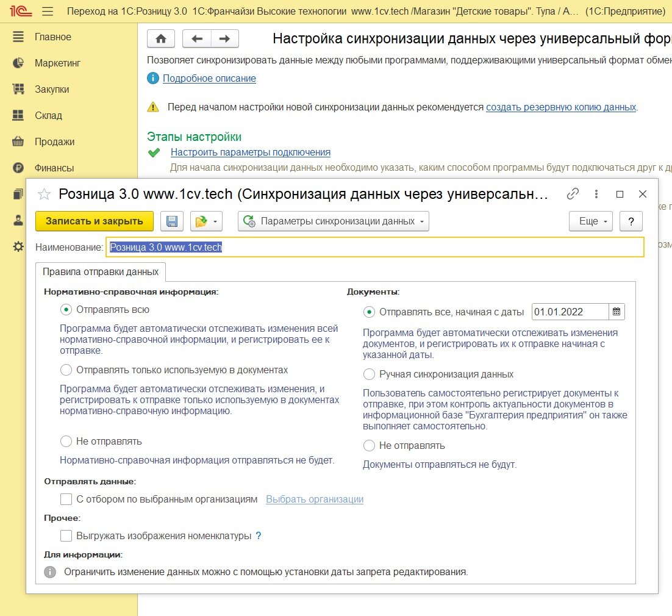Get link to the object icon
672x616 pixels.
pos(573,194)
